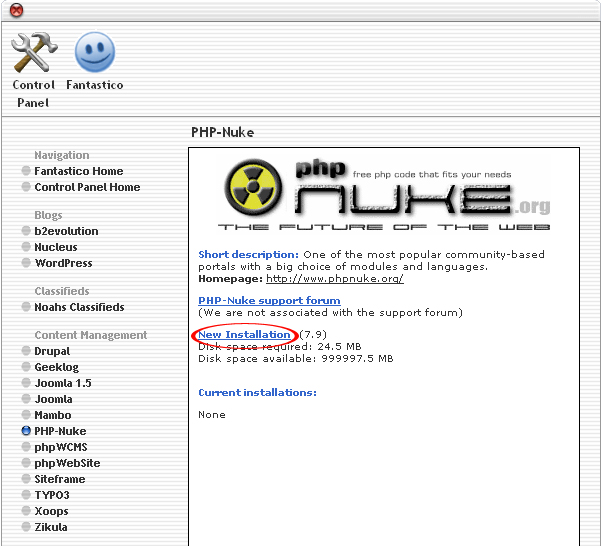
Task: Open Zikula entry
Action: (51, 527)
